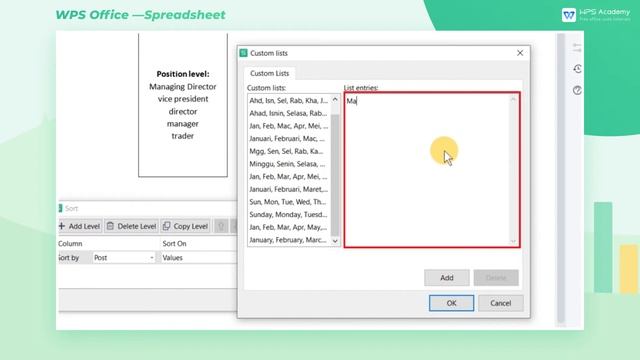
Task: Select the 'Januari, Februari, Mac' list
Action: click(x=289, y=138)
